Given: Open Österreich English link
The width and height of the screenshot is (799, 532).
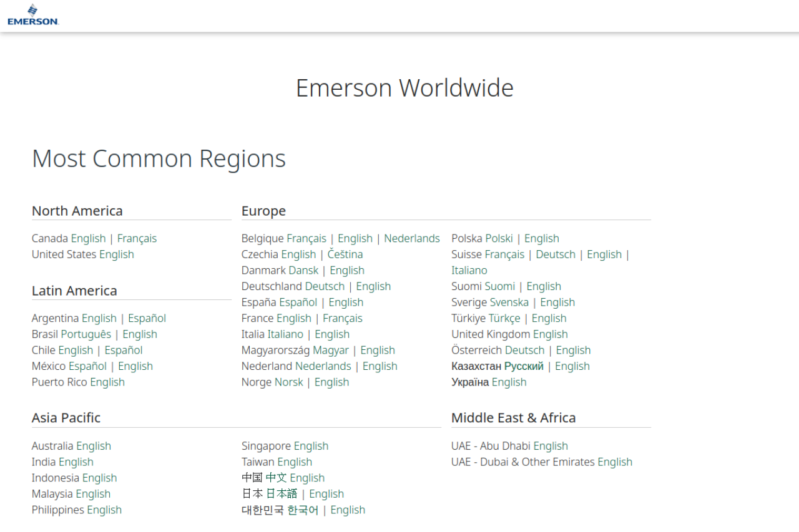Looking at the screenshot, I should click(x=573, y=351).
